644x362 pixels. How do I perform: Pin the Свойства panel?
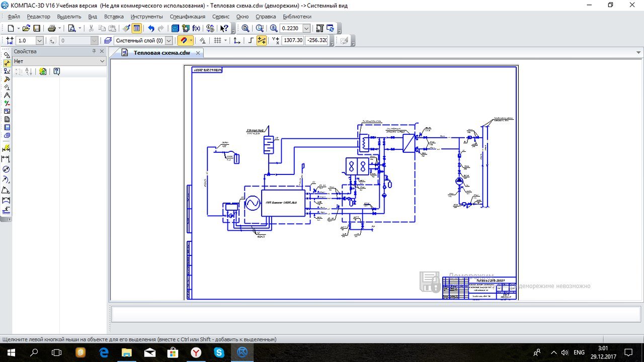tap(94, 51)
